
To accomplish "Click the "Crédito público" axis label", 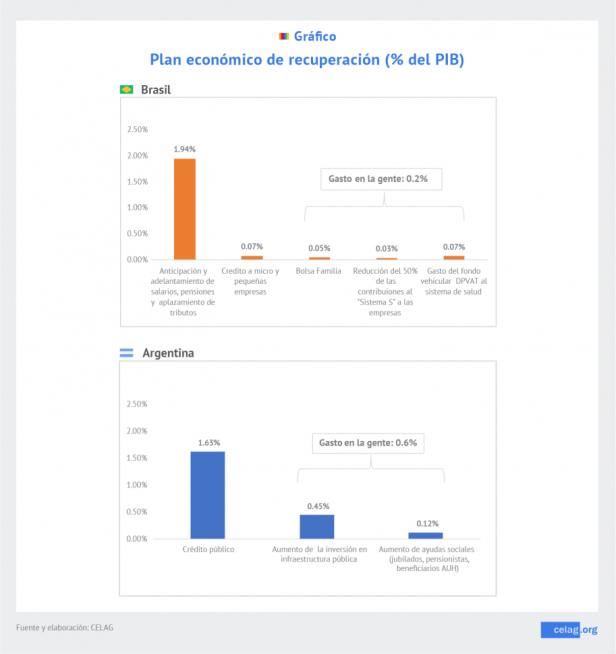I will point(208,550).
